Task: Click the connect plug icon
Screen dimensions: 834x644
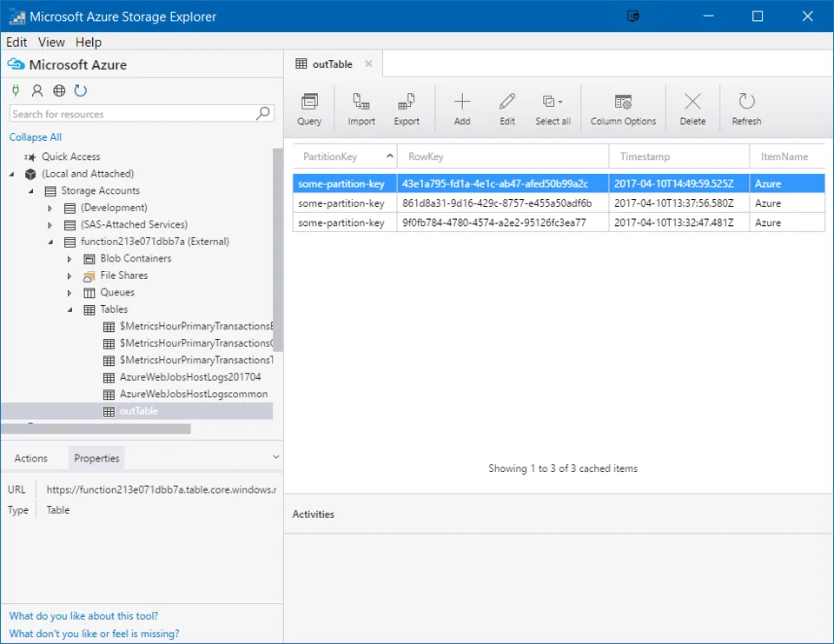Action: (16, 90)
